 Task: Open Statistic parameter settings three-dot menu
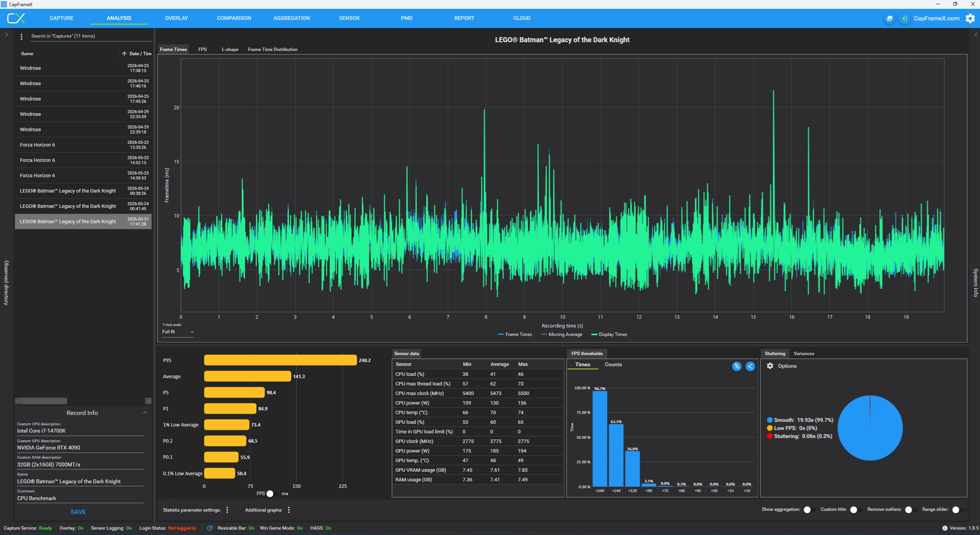coord(227,510)
